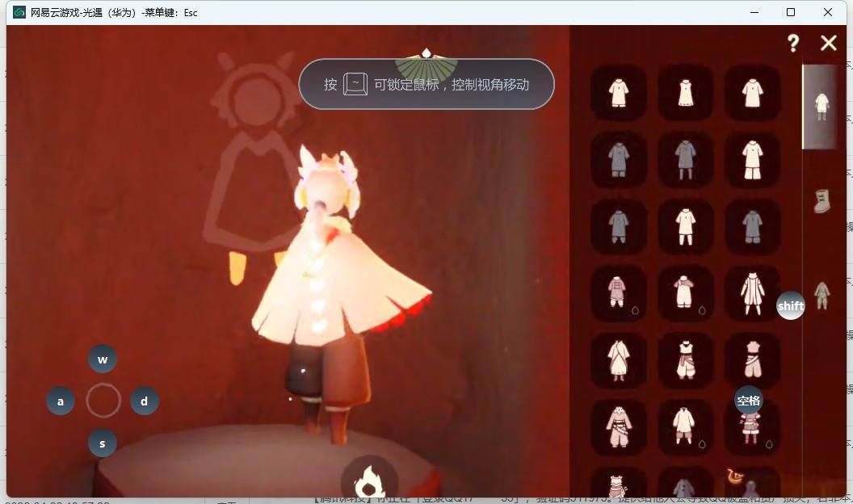
Task: Tap the virtual W key
Action: click(x=103, y=359)
